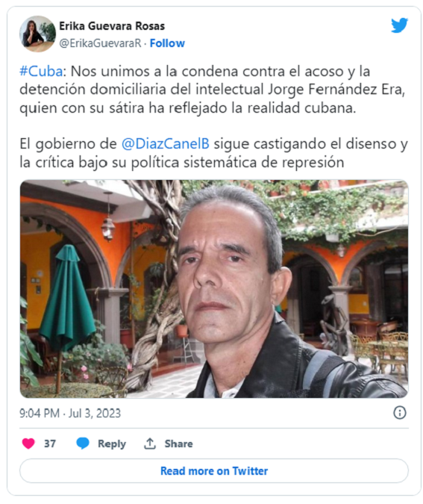The width and height of the screenshot is (423, 504).
Task: Open the @DiazCanelB mention
Action: click(x=166, y=143)
